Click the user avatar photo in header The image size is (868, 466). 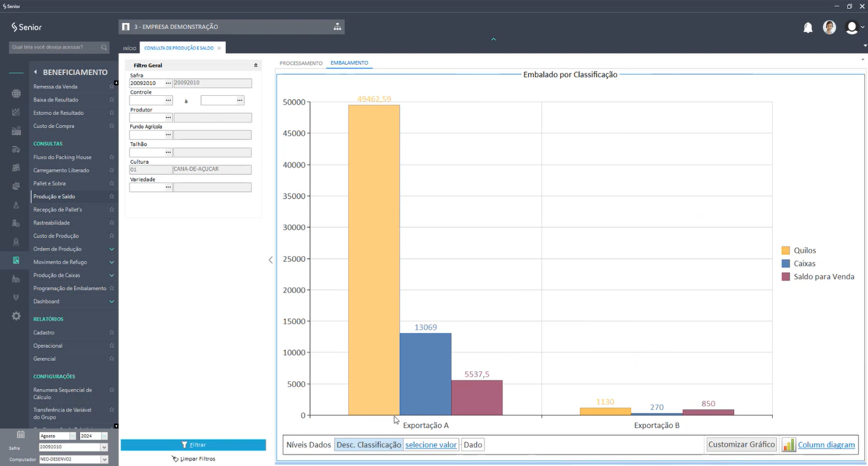point(829,27)
